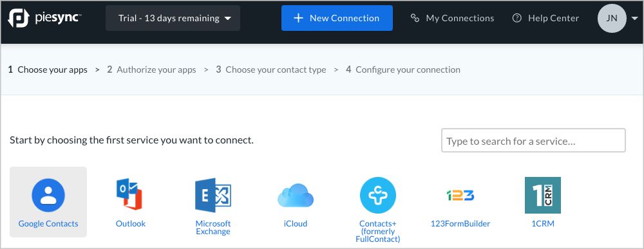Choose the Google Contacts icon
This screenshot has width=644, height=249.
(x=48, y=195)
